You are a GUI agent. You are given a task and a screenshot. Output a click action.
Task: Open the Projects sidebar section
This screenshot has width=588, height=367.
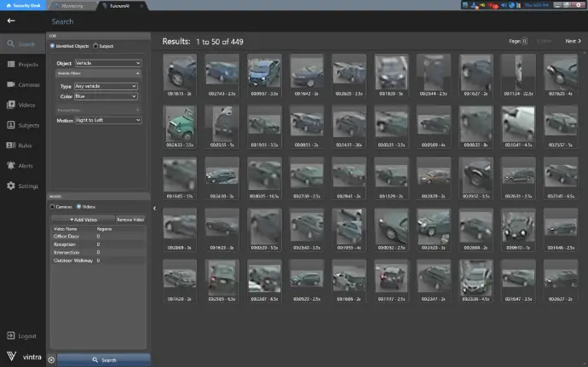[x=21, y=64]
